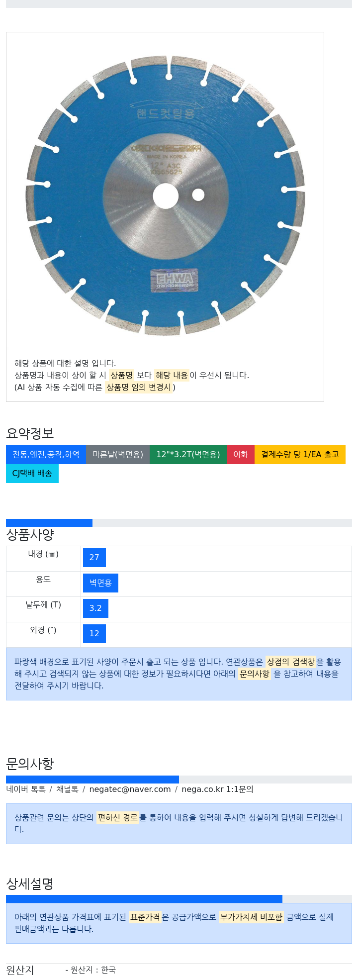Viewport: 358px width, 980px height.
Task: Select the 벽면용 usage option
Action: 100,583
